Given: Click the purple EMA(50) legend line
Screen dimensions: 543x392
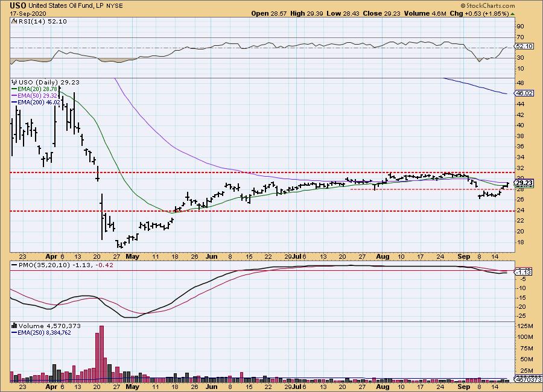Looking at the screenshot, I should tap(14, 95).
